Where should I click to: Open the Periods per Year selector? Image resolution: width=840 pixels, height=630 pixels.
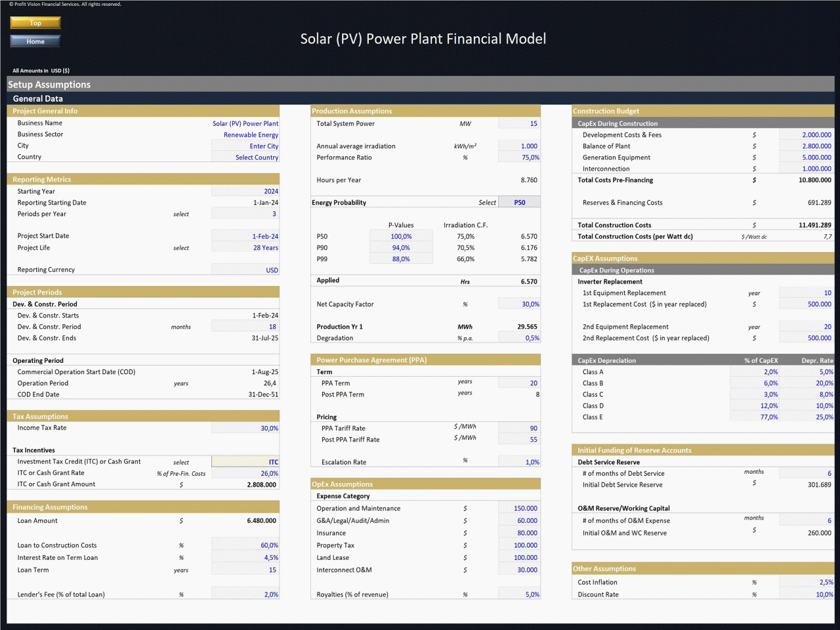245,214
